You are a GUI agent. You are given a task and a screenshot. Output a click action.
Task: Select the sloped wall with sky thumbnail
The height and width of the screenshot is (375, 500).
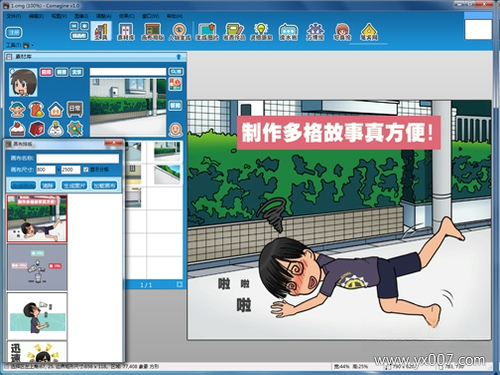point(167,174)
